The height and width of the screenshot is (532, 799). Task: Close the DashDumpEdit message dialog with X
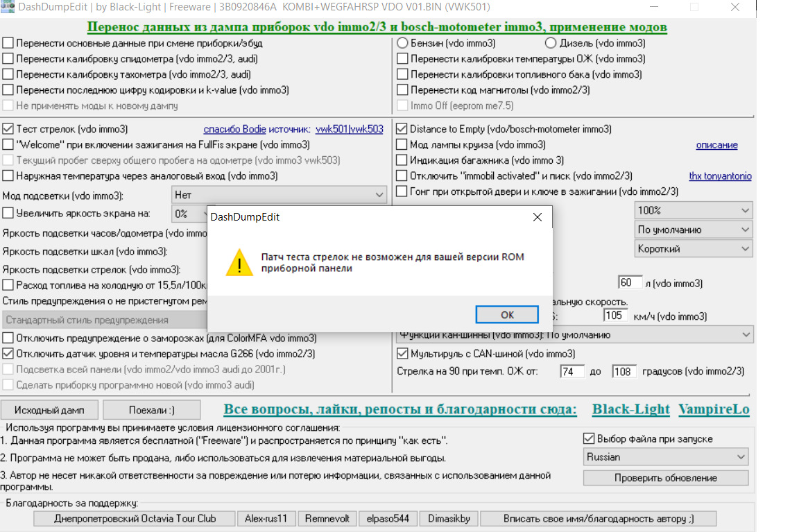click(x=537, y=217)
